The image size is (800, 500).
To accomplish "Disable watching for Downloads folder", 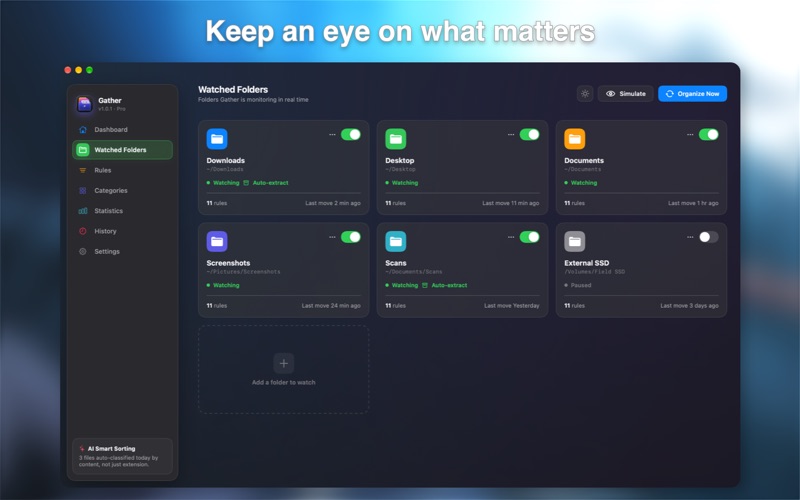I will [351, 135].
